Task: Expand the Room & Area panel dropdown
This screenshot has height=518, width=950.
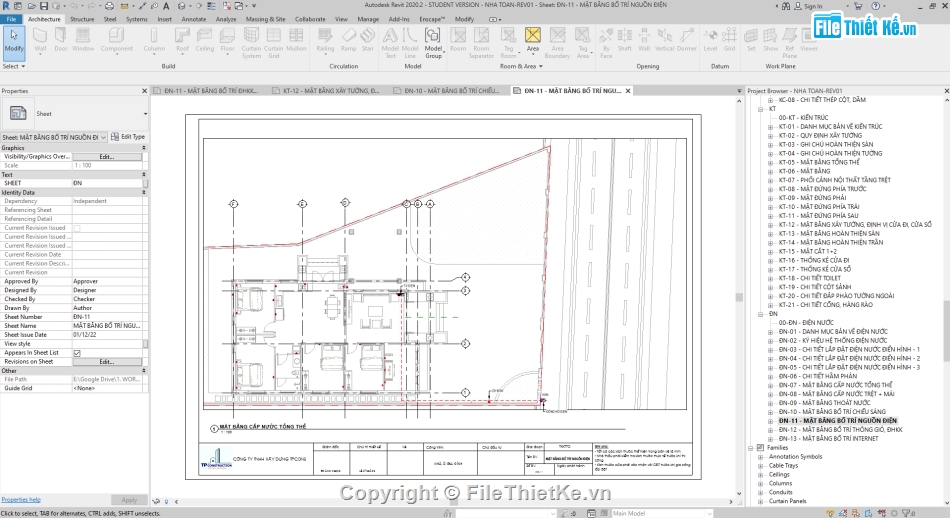Action: pos(521,66)
